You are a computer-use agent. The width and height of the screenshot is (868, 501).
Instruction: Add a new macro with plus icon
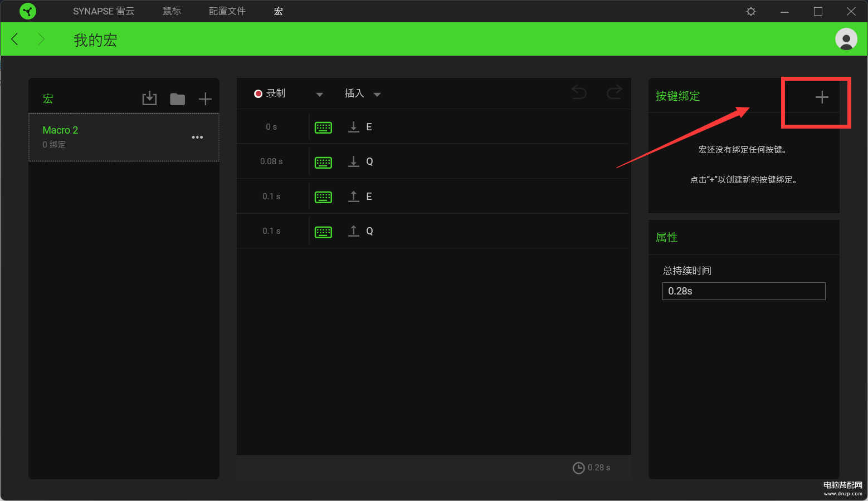[205, 99]
